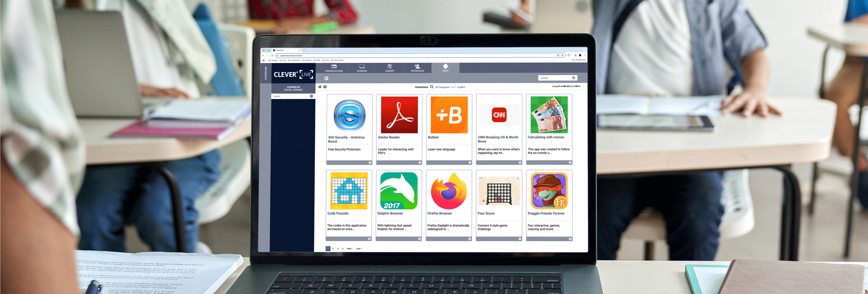Open Fraggle Friends Forever app icon

549,191
